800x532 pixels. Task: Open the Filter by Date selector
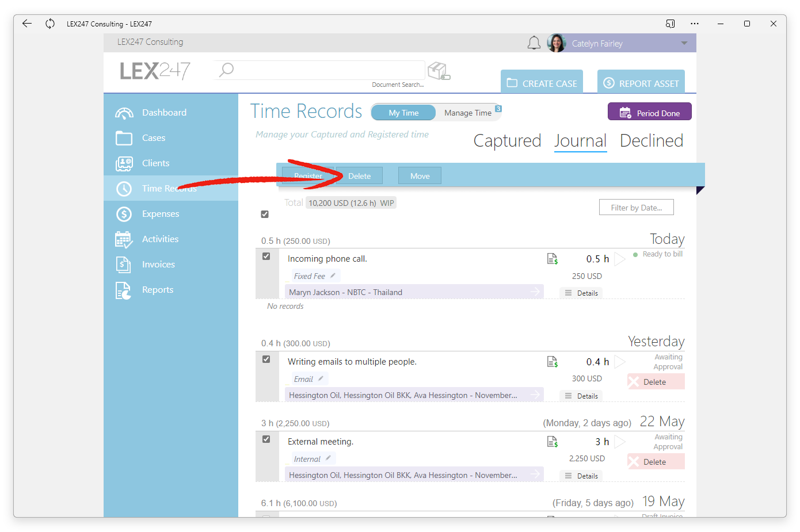pos(637,208)
